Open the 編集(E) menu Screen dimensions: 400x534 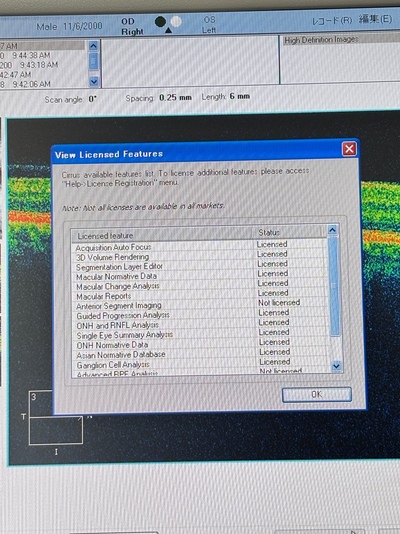pos(375,19)
